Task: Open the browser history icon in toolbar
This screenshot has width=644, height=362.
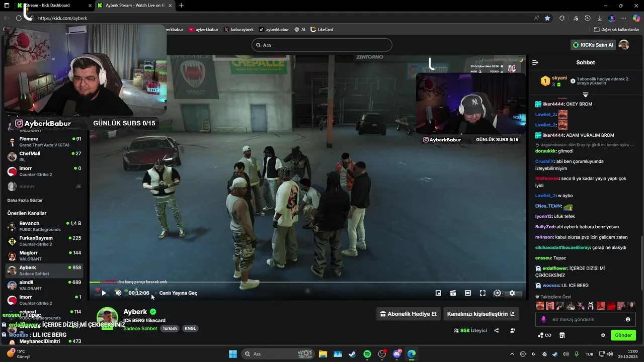Action: pyautogui.click(x=588, y=18)
